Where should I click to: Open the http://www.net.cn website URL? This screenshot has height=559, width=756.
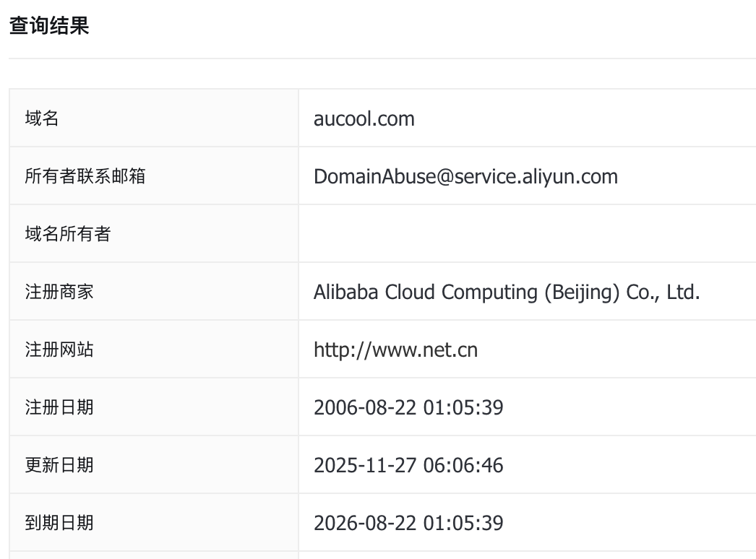click(x=395, y=350)
